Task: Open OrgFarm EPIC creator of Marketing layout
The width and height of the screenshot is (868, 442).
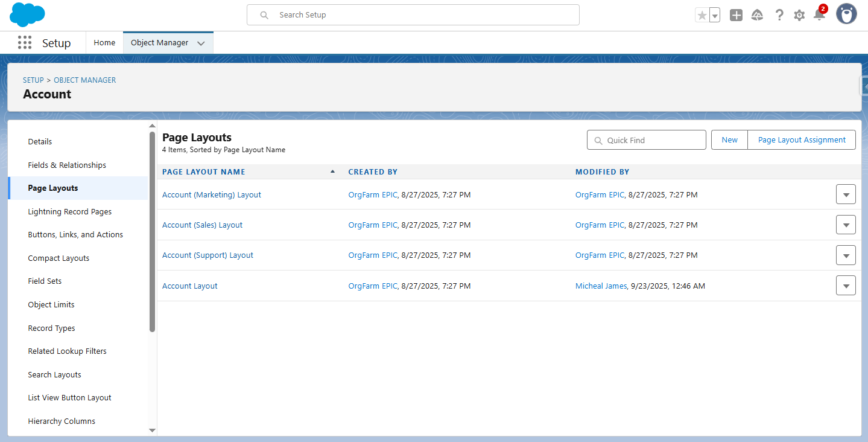Action: tap(373, 195)
